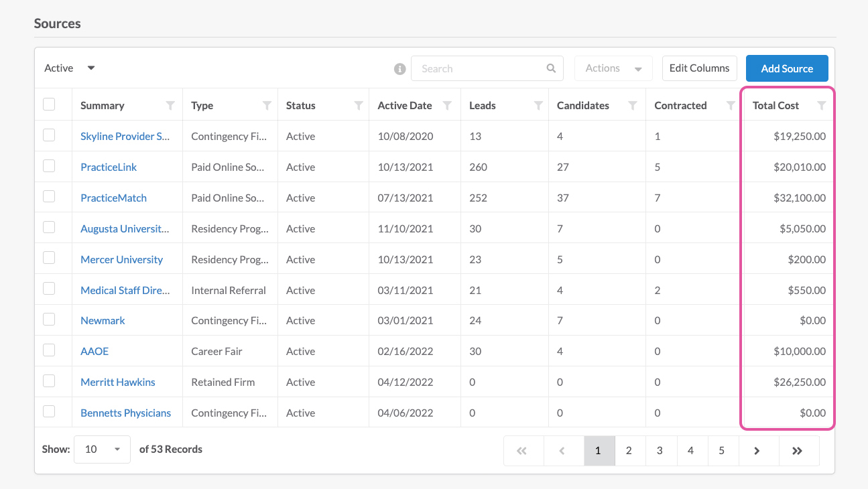868x489 pixels.
Task: Tick the Medical Staff Director row checkbox
Action: [49, 289]
